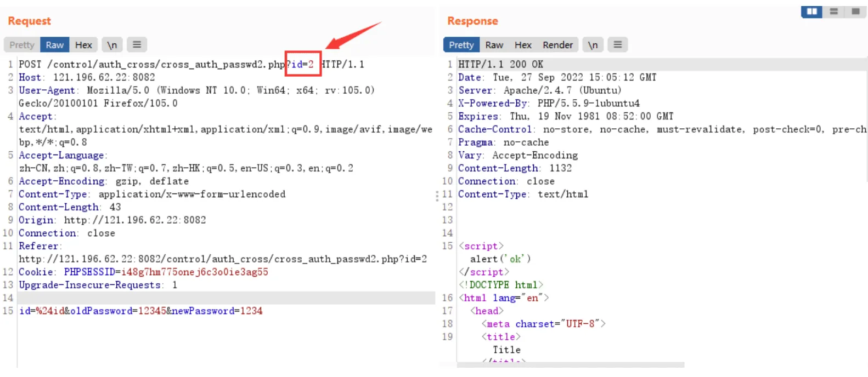868x377 pixels.
Task: Click Pragma no-cache header
Action: tap(503, 142)
